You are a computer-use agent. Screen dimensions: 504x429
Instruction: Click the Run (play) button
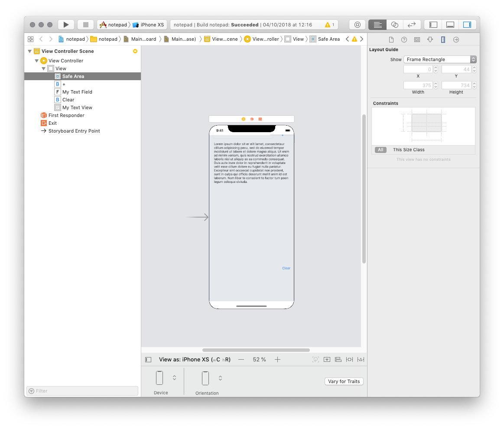click(66, 25)
